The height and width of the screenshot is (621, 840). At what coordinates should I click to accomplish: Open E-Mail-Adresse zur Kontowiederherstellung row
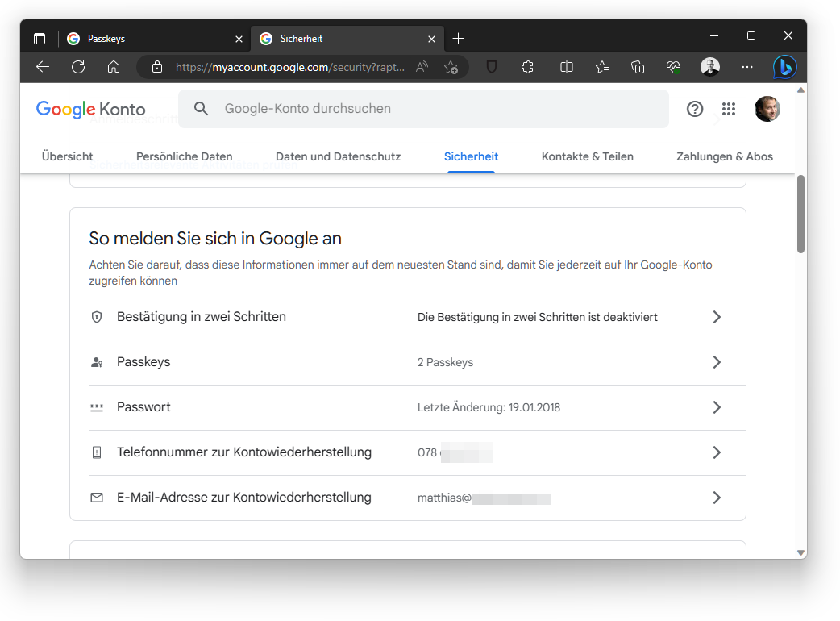418,498
